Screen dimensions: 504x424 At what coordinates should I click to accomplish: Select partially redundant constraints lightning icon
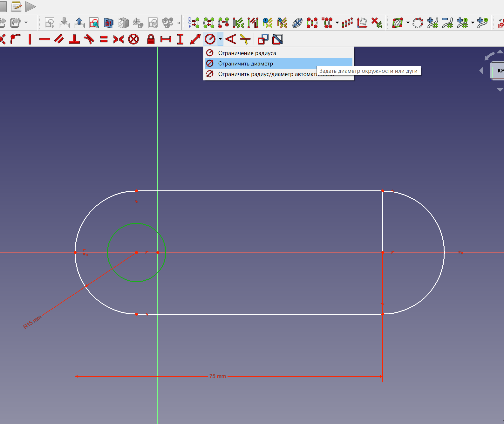coord(282,23)
